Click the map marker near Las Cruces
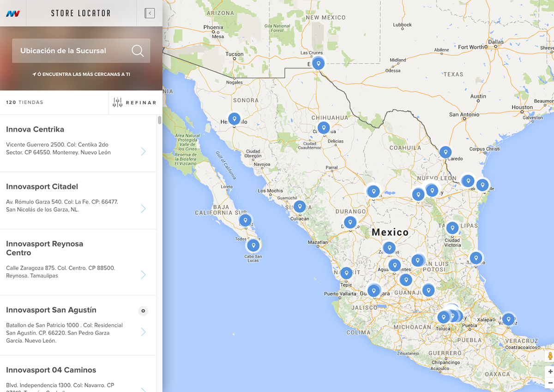This screenshot has height=392, width=554. [x=318, y=63]
